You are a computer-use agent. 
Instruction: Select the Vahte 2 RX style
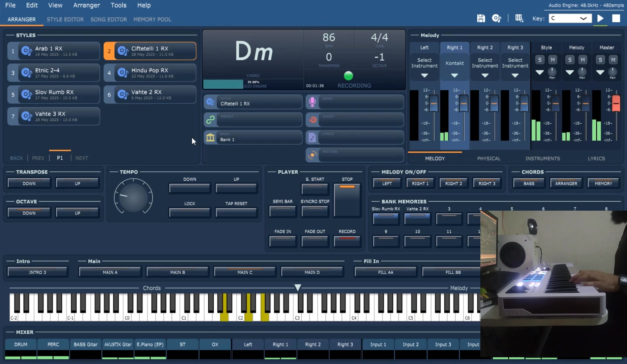click(x=150, y=94)
